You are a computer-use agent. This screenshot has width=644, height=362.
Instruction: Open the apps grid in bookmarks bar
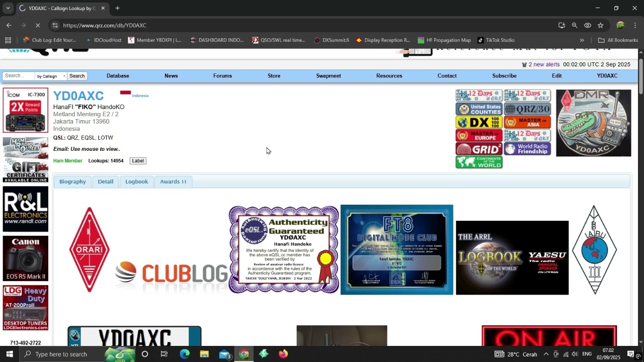tap(8, 40)
